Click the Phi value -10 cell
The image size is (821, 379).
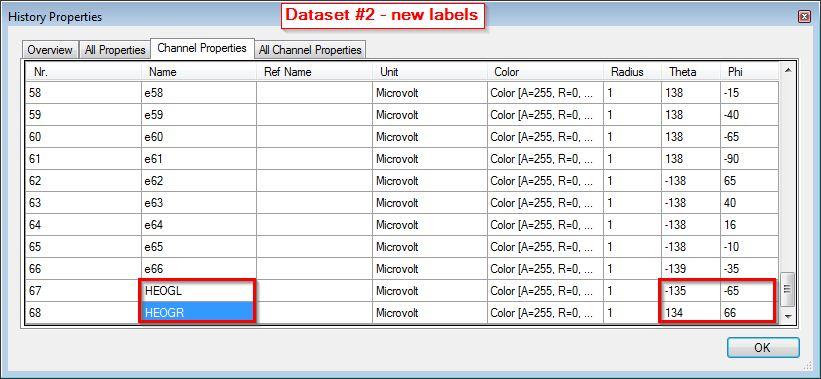pyautogui.click(x=750, y=247)
